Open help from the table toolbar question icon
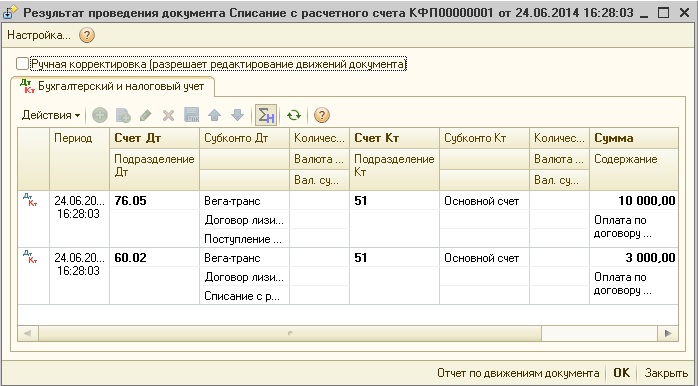Viewport: 698px width, 386px height. point(322,115)
